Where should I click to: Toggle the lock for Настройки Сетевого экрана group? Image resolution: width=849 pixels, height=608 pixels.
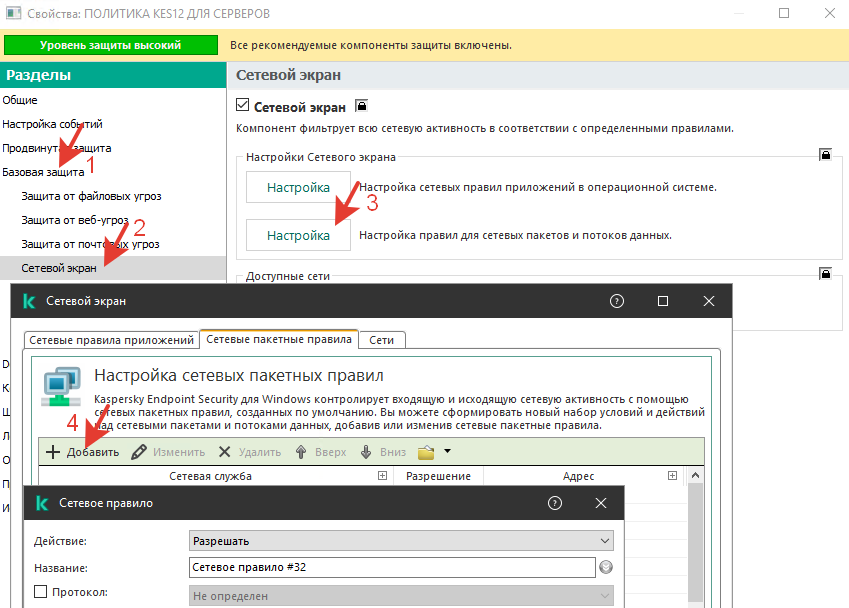tap(825, 155)
